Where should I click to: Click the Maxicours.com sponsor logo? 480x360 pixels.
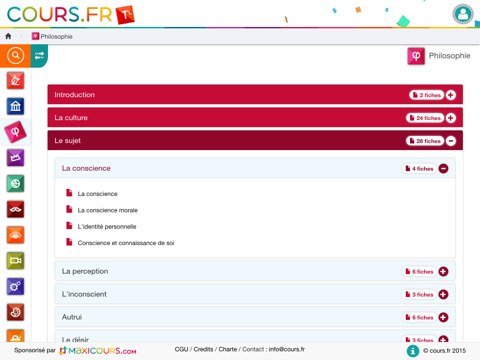(98, 351)
